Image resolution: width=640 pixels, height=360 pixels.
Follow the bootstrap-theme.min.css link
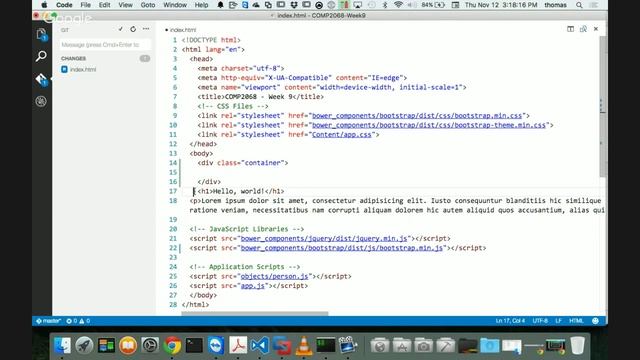click(x=429, y=125)
